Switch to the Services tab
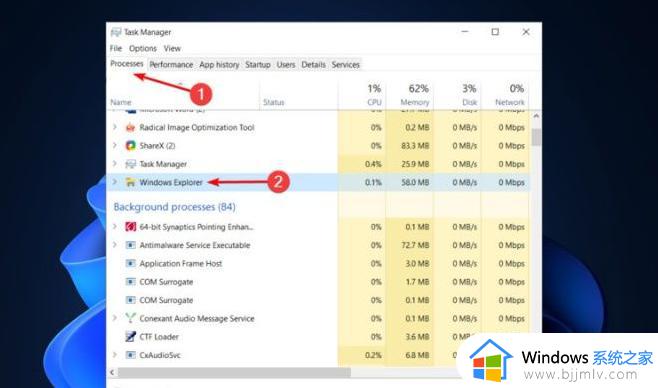Viewport: 658px width, 388px height. (x=346, y=65)
